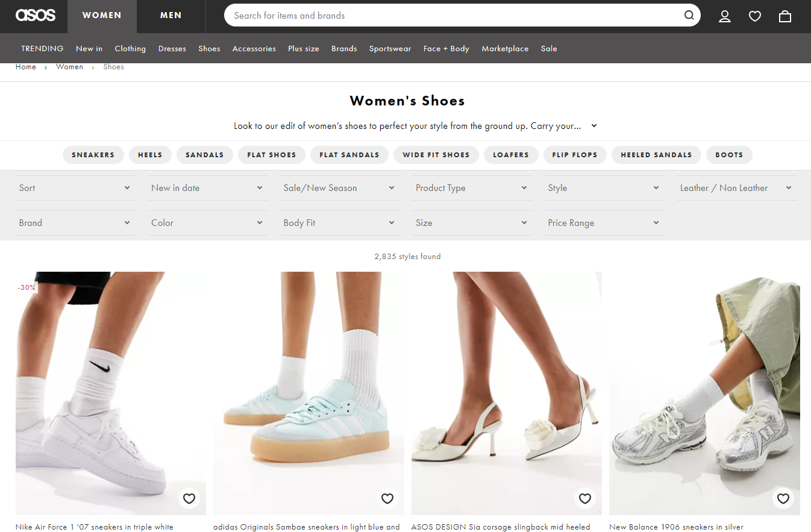Image resolution: width=811 pixels, height=532 pixels.
Task: Open the Brand filter dropdown
Action: (x=75, y=223)
